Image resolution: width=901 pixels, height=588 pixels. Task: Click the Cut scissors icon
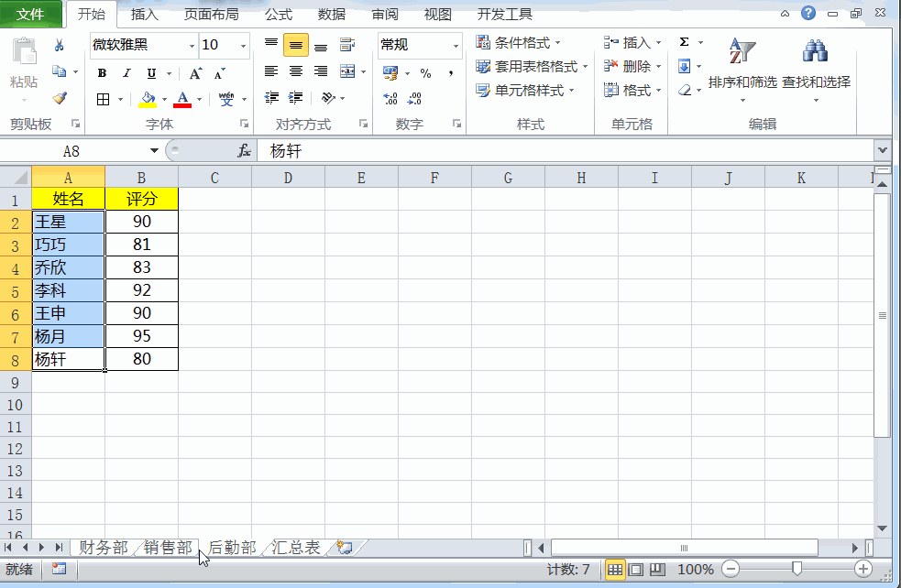pyautogui.click(x=59, y=46)
